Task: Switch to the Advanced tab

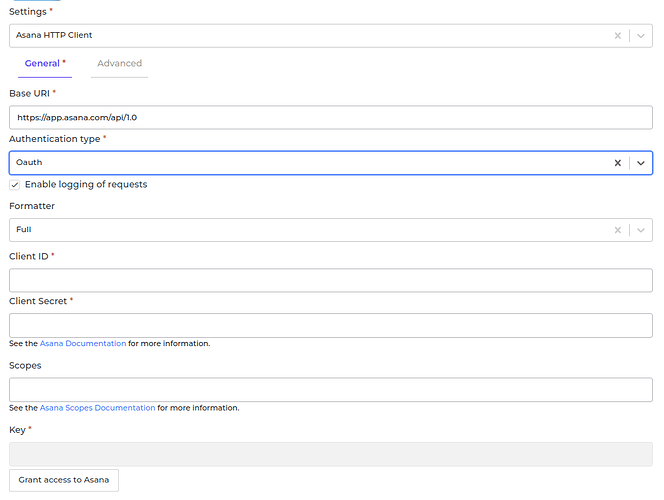Action: (x=119, y=64)
